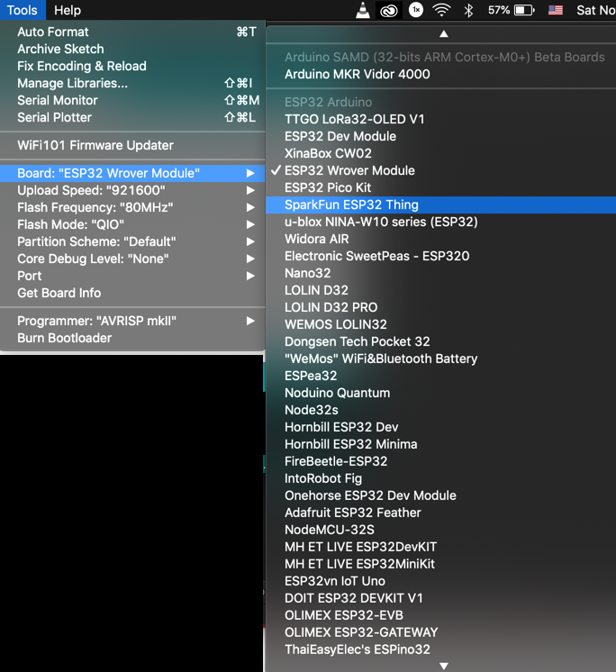The height and width of the screenshot is (672, 616).
Task: Select ESPea32 board
Action: [x=440, y=376]
